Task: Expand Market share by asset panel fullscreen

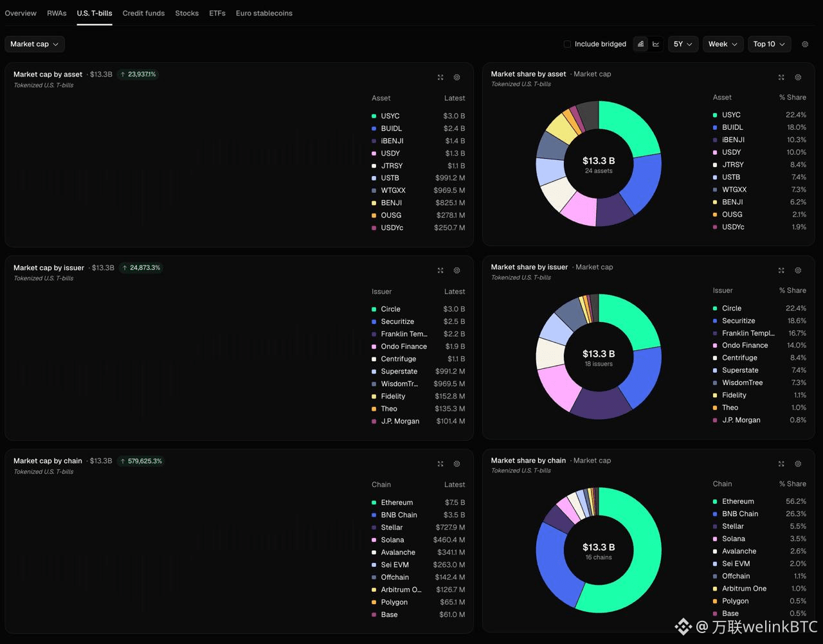Action: click(x=781, y=77)
